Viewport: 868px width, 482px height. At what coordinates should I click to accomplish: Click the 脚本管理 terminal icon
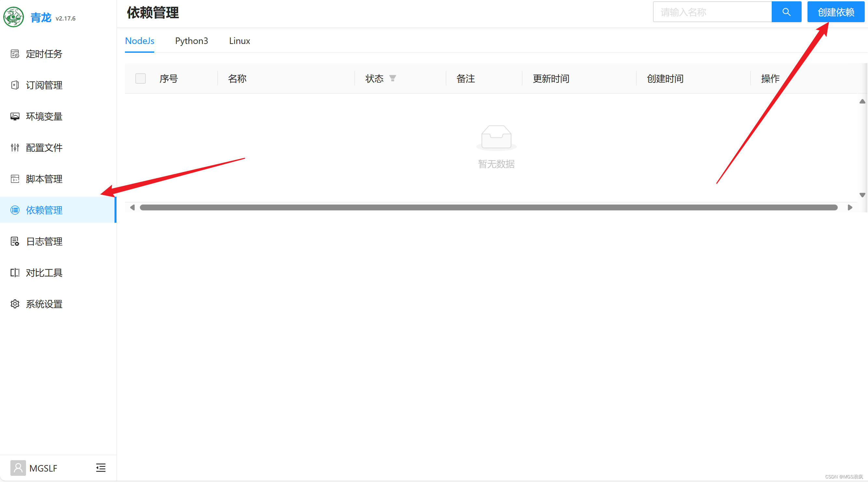tap(15, 179)
